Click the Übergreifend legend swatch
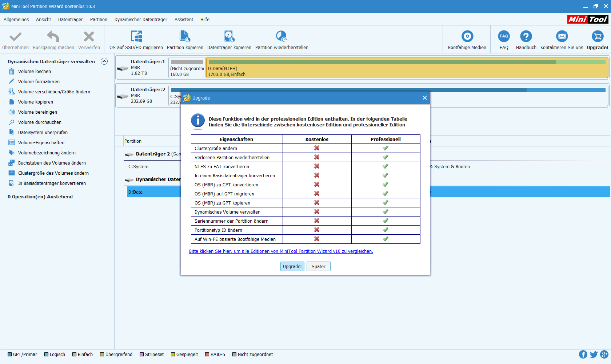The height and width of the screenshot is (364, 611). click(x=102, y=355)
